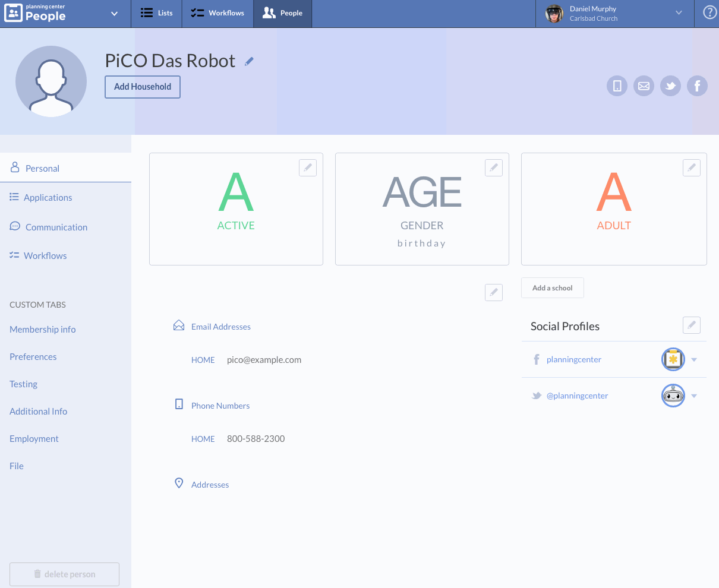Viewport: 719px width, 588px height.
Task: Click the Add a school button
Action: point(552,288)
